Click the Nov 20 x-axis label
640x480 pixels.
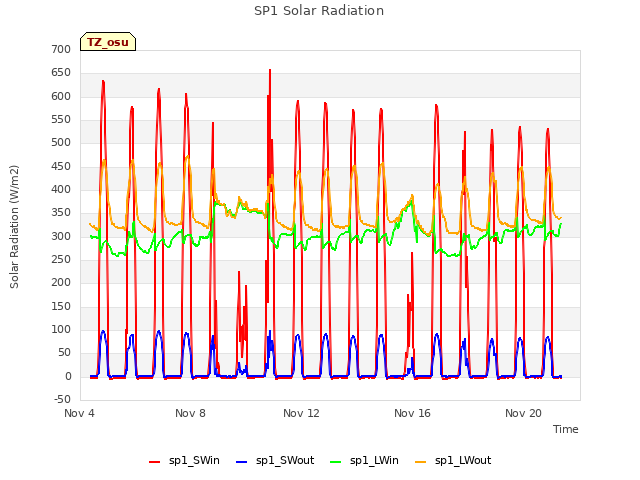[523, 413]
